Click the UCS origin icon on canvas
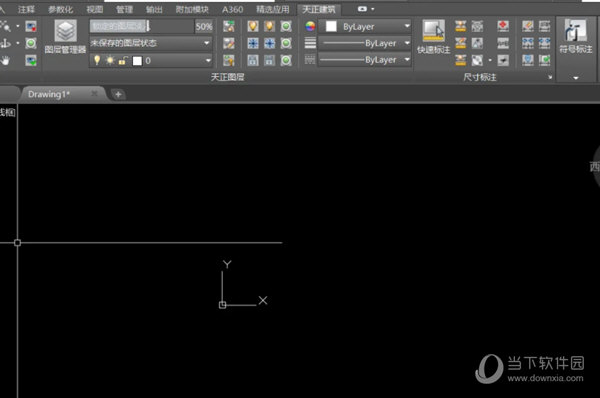Image resolution: width=600 pixels, height=398 pixels. coord(222,305)
